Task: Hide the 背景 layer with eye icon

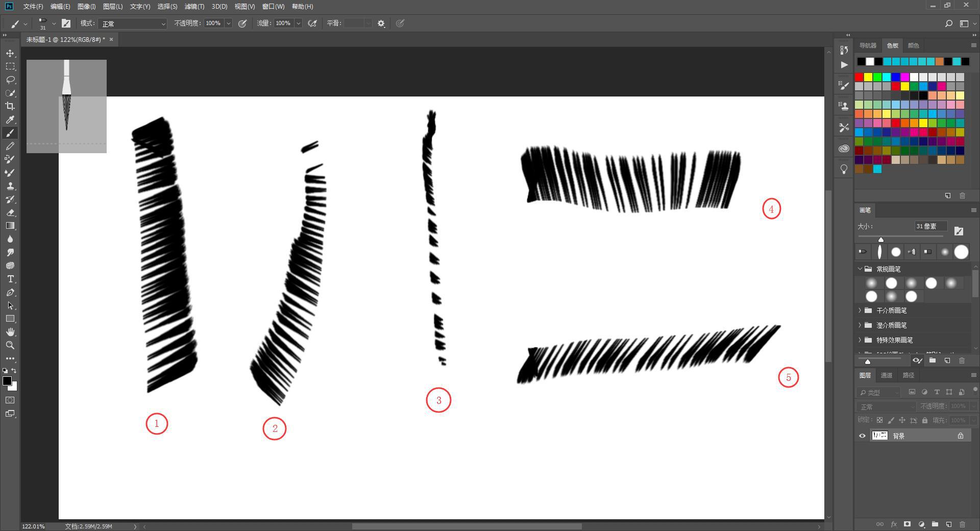Action: pos(863,436)
